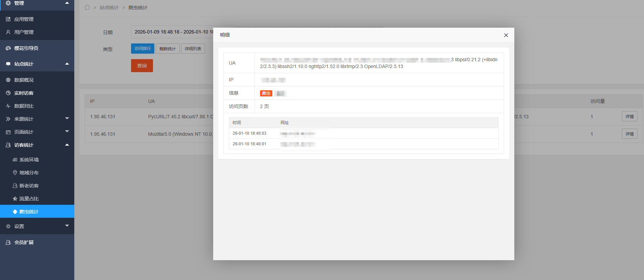644x280 pixels.
Task: Open 数据概况 menu item
Action: point(37,80)
